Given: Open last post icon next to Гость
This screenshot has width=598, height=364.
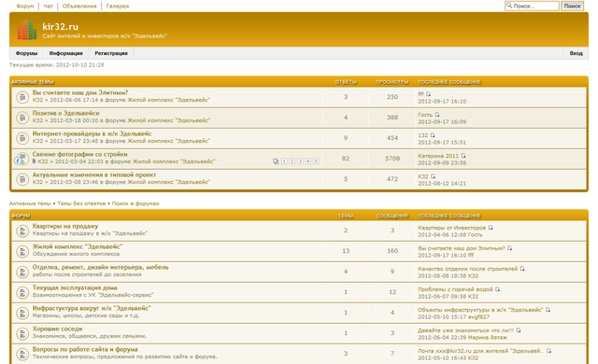Looking at the screenshot, I should 437,115.
